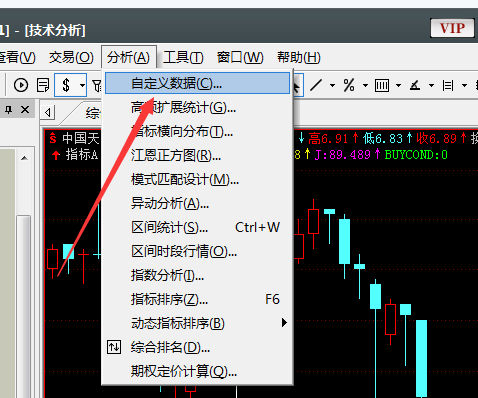Viewport: 478px width, 398px height.
Task: Click the left panel scrollbar up arrow
Action: pos(24,158)
